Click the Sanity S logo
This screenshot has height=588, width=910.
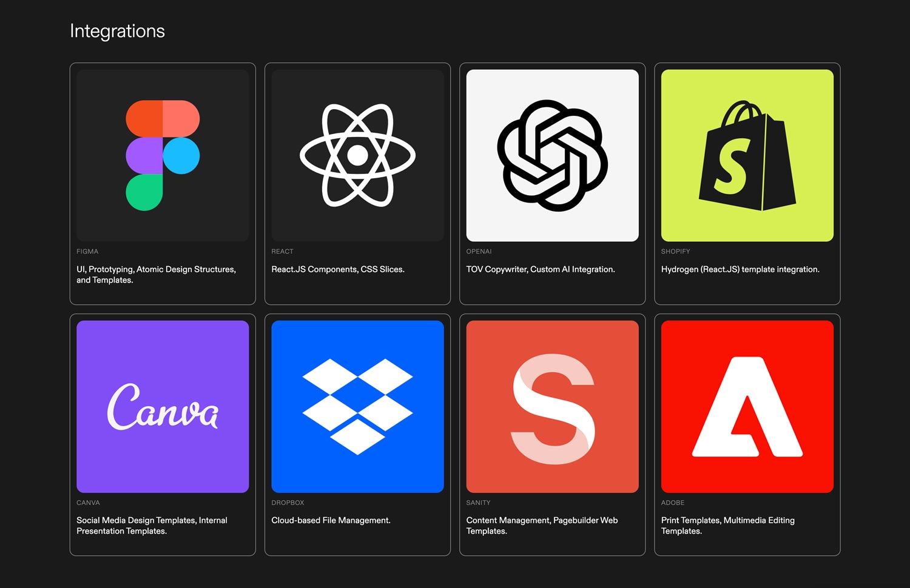[x=552, y=408]
